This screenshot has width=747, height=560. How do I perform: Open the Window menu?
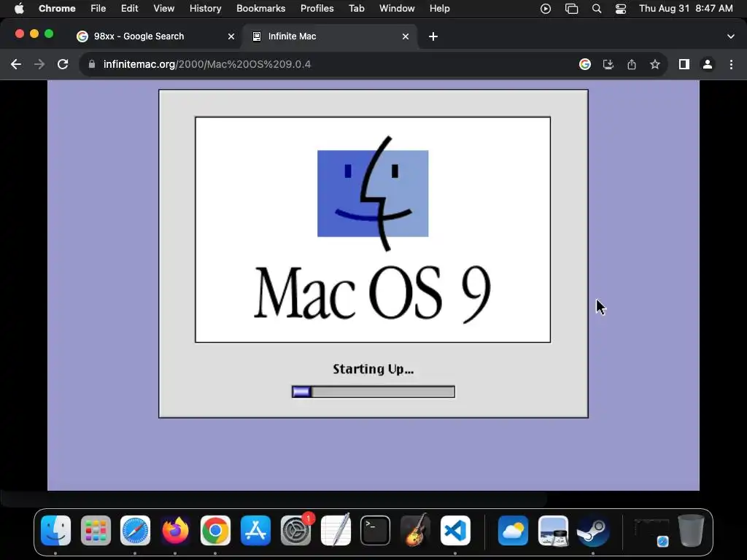tap(397, 9)
